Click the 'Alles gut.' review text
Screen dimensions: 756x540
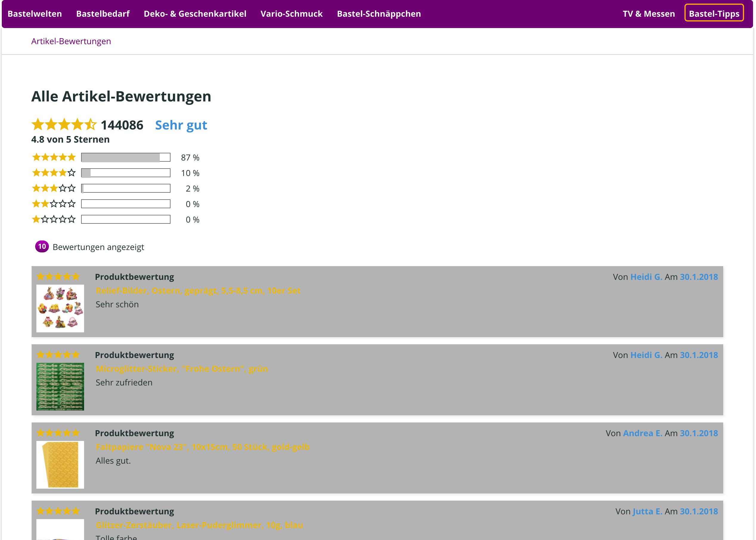pyautogui.click(x=113, y=461)
